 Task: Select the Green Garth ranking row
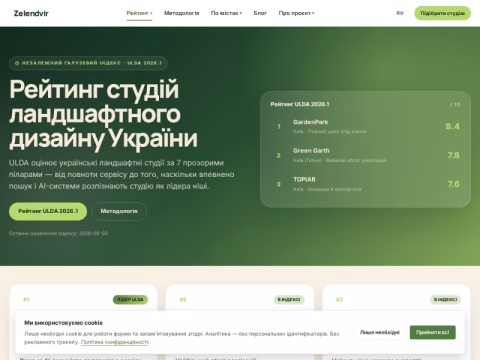pos(365,155)
